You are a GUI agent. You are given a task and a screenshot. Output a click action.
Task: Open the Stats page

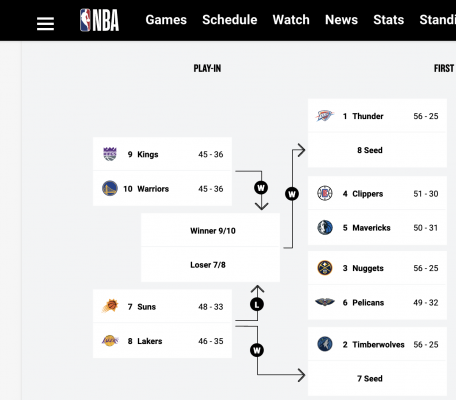point(389,20)
